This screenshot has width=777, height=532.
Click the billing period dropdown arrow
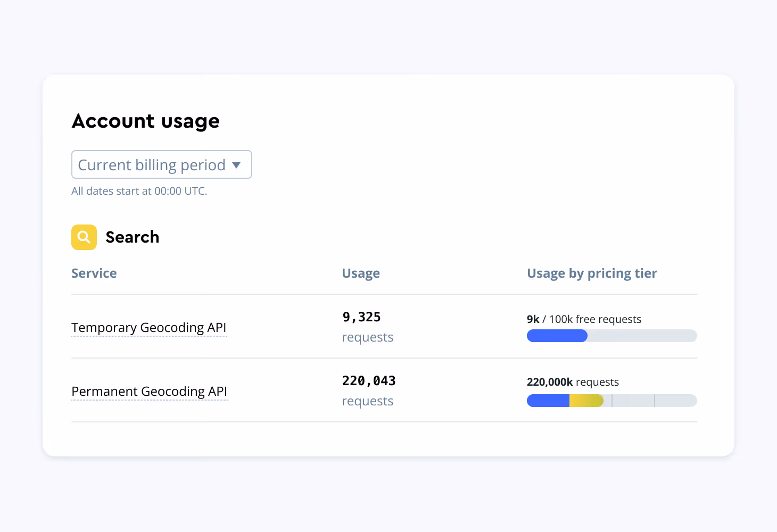pyautogui.click(x=236, y=165)
